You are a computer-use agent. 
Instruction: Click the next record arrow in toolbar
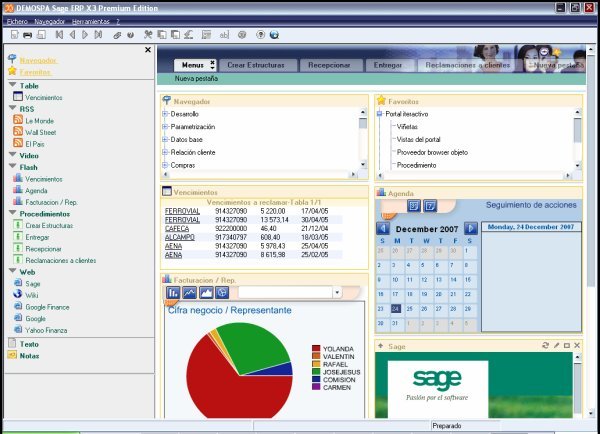click(x=85, y=35)
